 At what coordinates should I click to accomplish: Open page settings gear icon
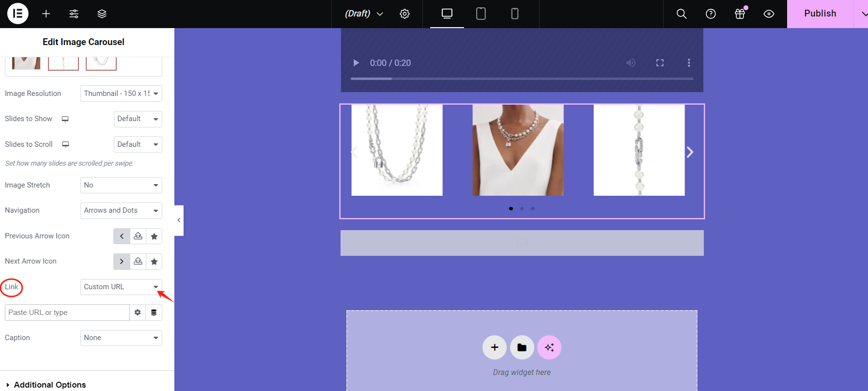404,14
